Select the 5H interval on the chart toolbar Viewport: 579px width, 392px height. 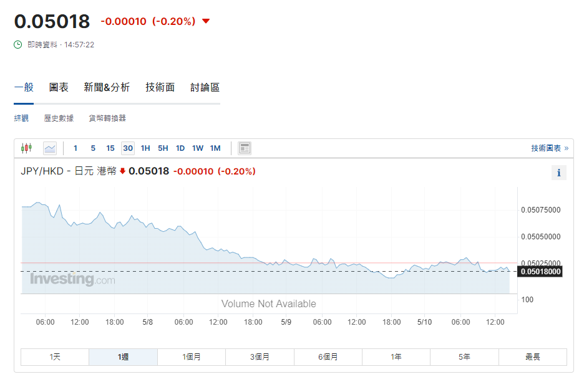click(x=163, y=148)
